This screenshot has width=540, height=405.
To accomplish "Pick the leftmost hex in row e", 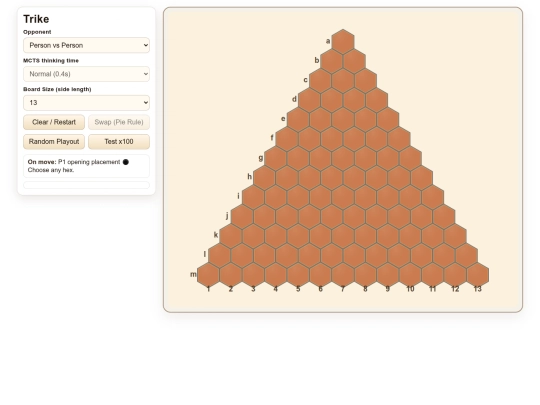I will coord(298,119).
